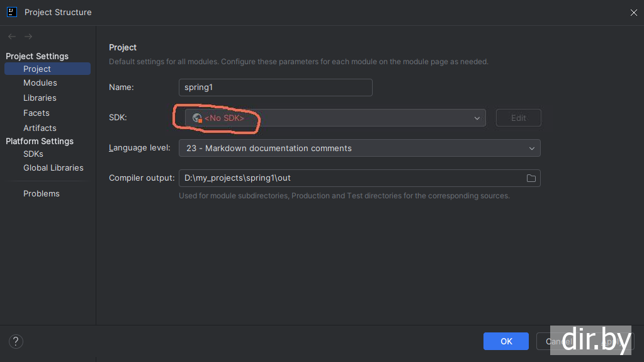The image size is (644, 362).
Task: Click the folder browse icon for compiler output
Action: click(531, 178)
